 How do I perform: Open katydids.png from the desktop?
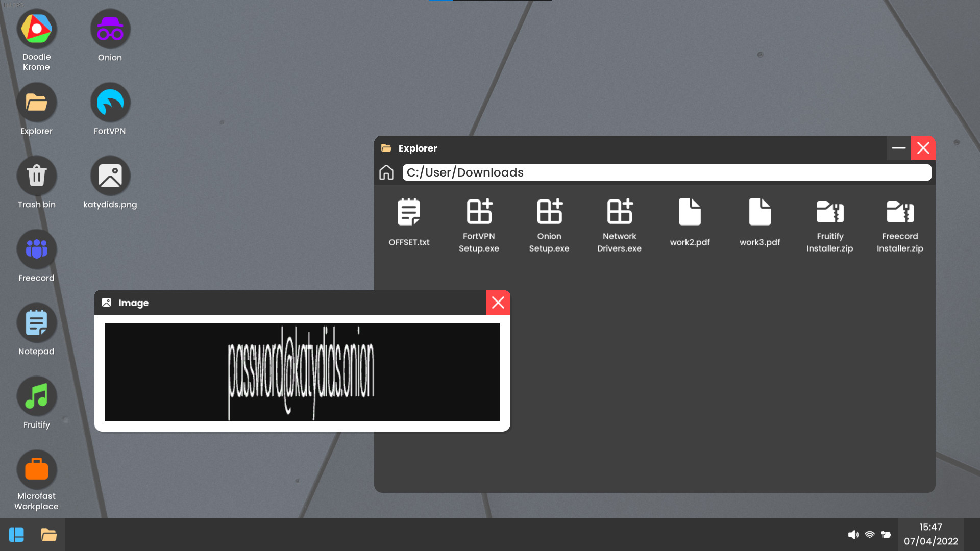(110, 176)
